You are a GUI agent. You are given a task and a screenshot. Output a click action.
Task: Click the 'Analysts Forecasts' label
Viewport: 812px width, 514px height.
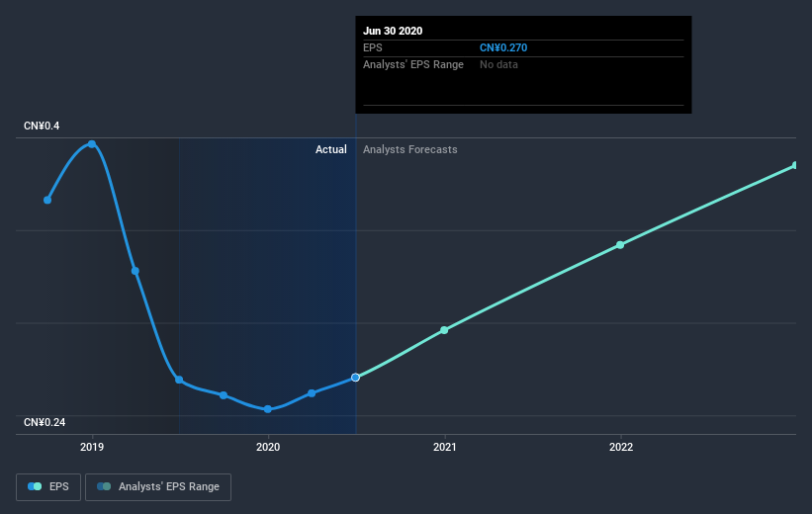(x=410, y=149)
